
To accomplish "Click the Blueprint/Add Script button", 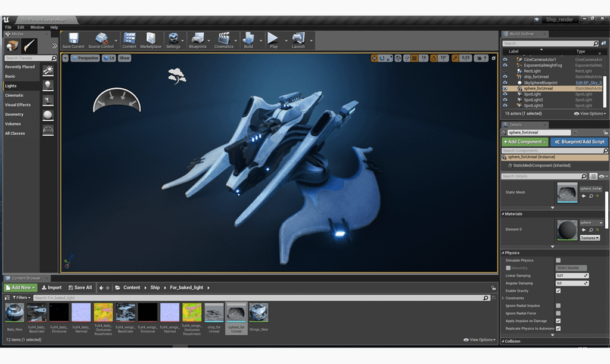I will click(579, 142).
